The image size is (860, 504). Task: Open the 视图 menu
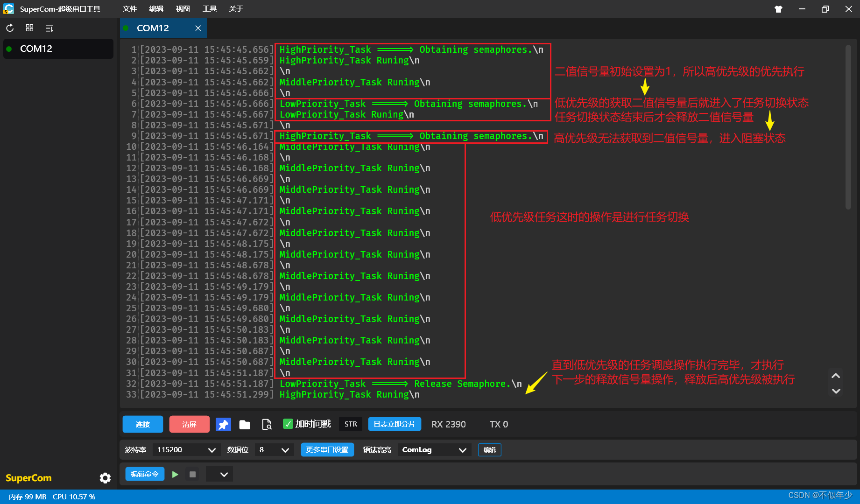(183, 9)
